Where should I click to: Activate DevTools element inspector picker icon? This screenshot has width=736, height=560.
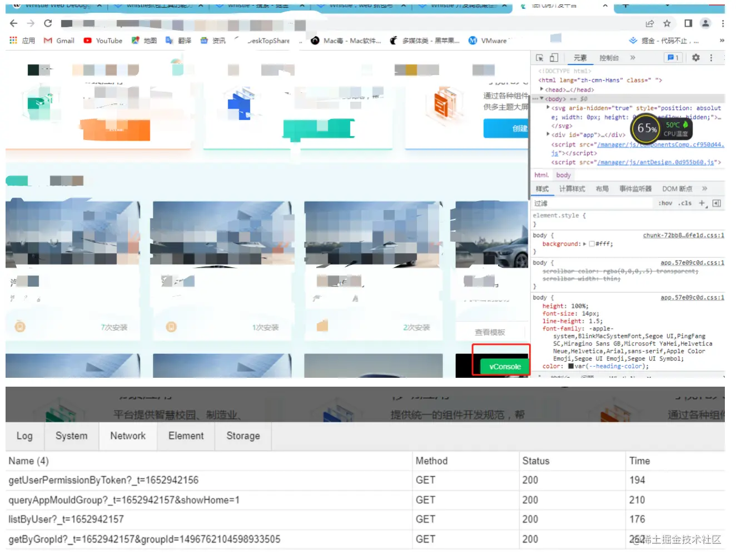pyautogui.click(x=539, y=58)
